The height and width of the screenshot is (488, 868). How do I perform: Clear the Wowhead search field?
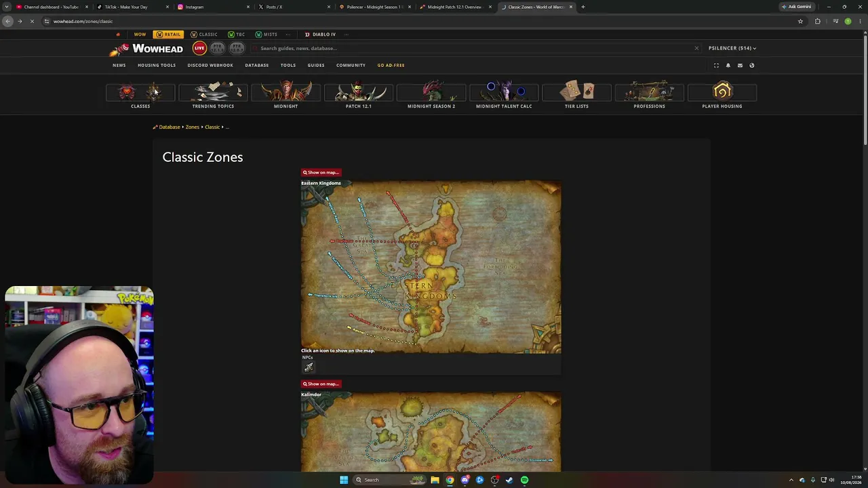[x=696, y=48]
